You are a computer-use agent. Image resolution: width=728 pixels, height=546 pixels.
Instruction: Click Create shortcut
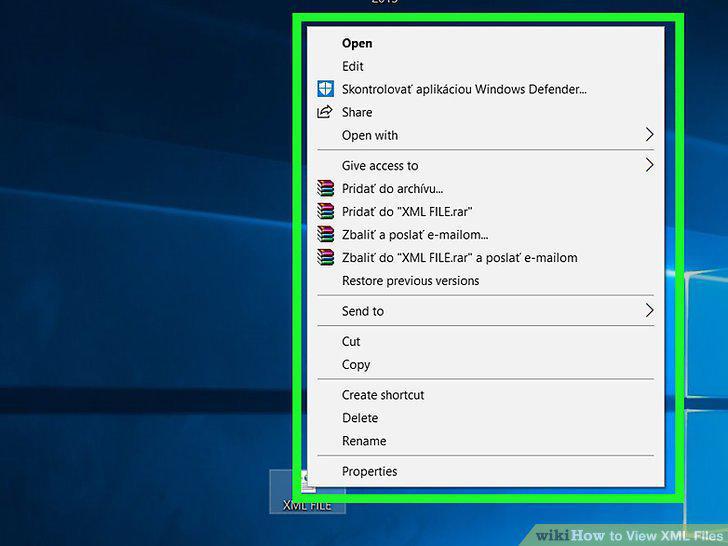pyautogui.click(x=383, y=395)
